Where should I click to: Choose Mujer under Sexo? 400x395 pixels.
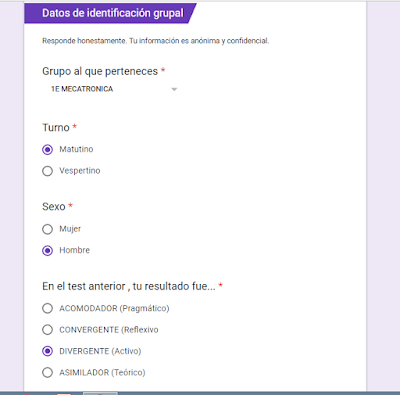point(47,229)
